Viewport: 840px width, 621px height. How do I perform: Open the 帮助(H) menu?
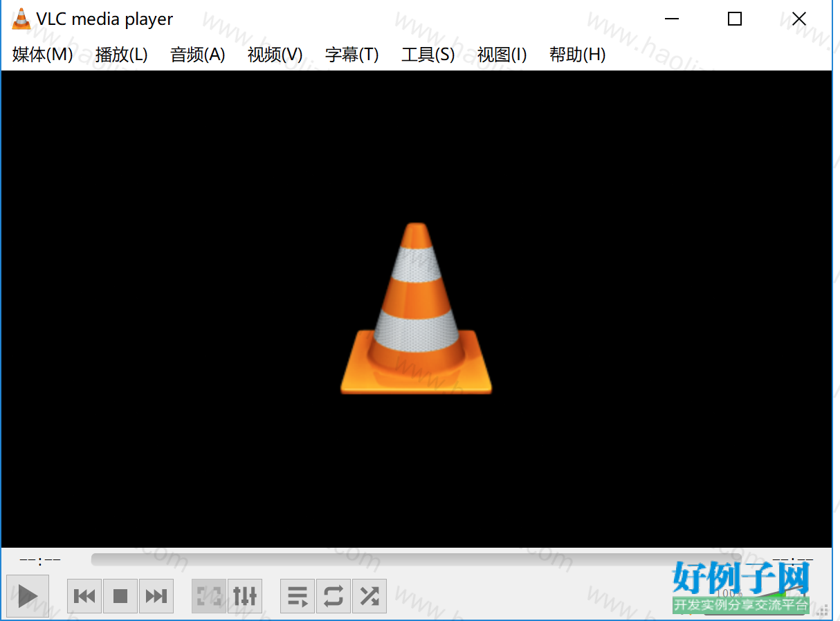(578, 55)
